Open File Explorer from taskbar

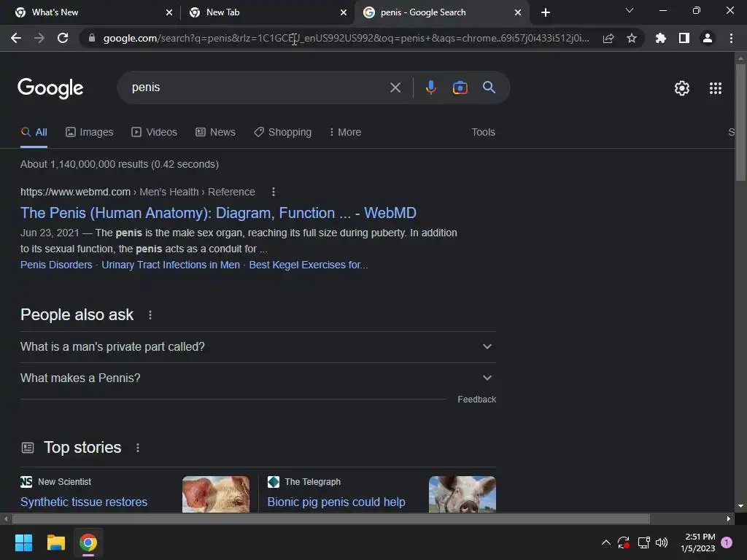55,542
